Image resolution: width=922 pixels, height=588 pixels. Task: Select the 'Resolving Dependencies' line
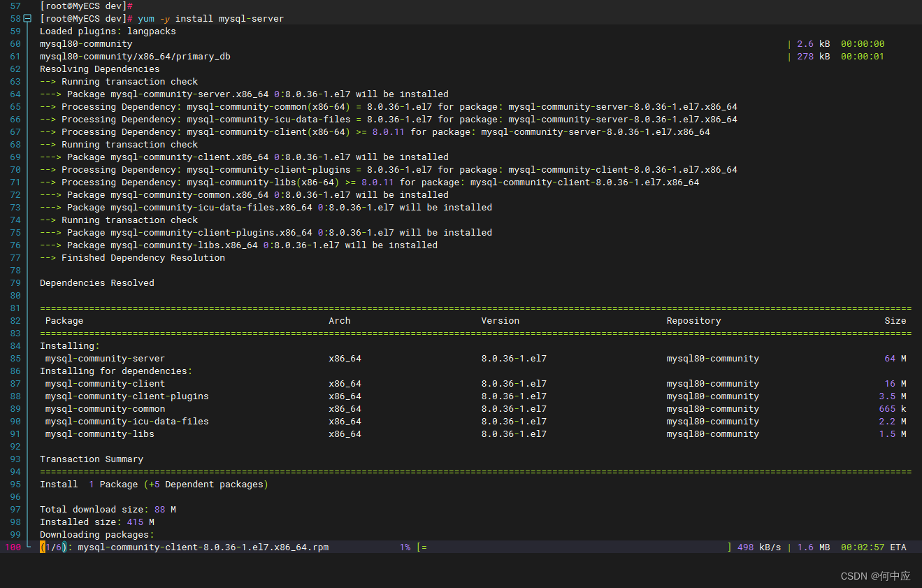(x=99, y=69)
